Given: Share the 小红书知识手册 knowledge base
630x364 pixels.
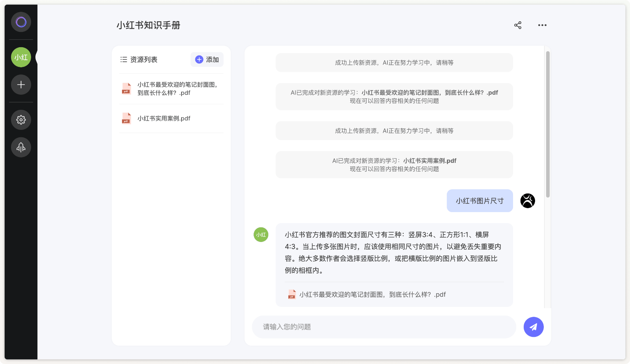Looking at the screenshot, I should [518, 25].
